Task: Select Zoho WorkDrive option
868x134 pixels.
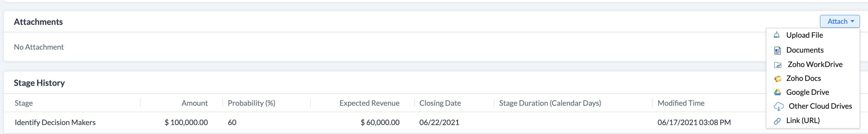Action: pyautogui.click(x=813, y=65)
